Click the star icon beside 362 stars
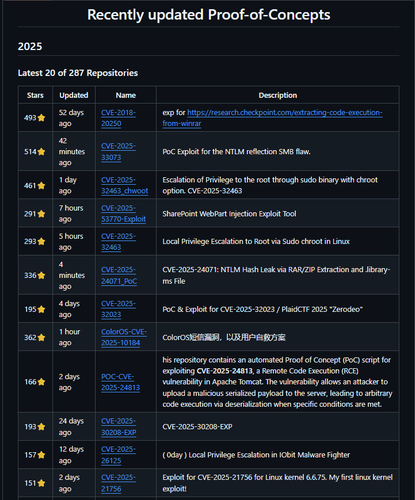Screen dimensions: 415x500 click(x=41, y=337)
